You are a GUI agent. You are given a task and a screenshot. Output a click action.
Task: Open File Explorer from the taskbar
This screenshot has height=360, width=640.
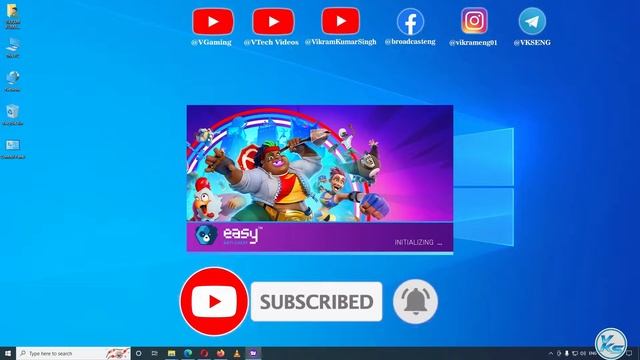tap(171, 353)
